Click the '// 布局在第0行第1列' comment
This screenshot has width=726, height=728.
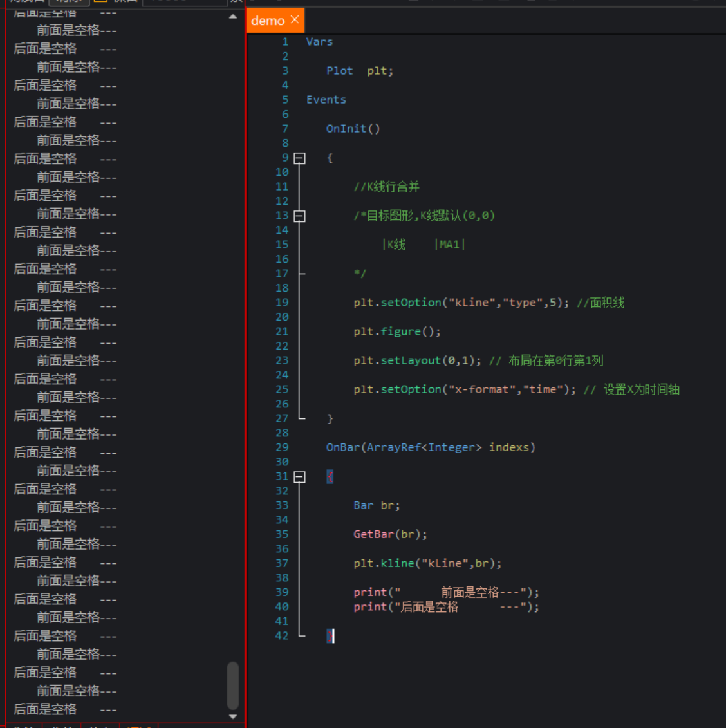(546, 360)
